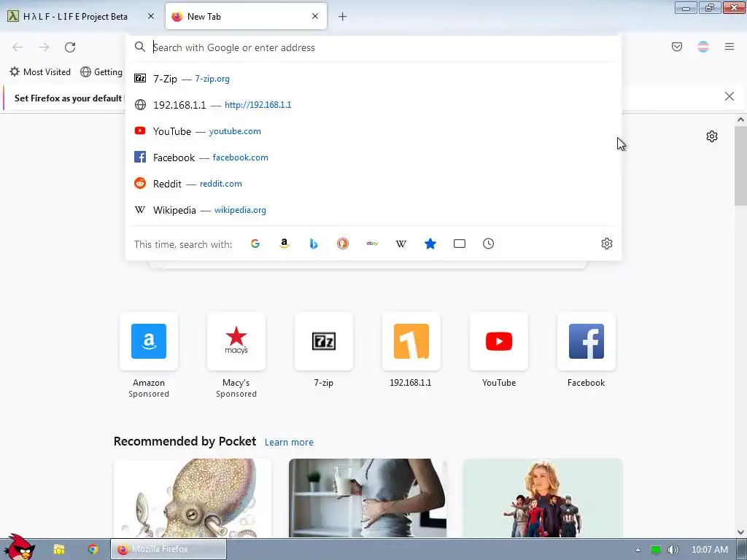
Task: Choose the YouTube suggestion row
Action: click(x=373, y=131)
